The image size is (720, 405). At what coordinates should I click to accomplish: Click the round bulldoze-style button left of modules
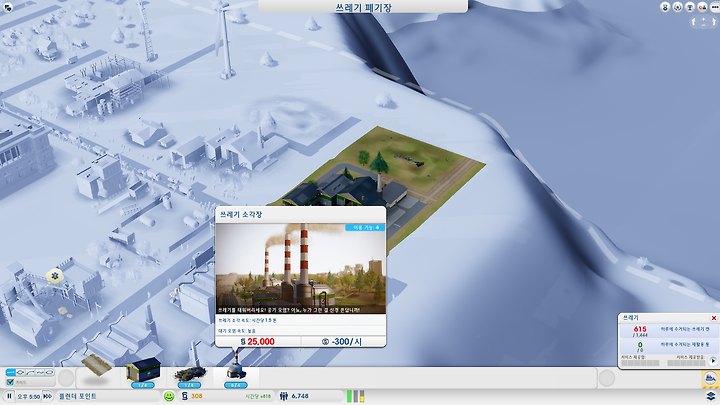[66, 378]
